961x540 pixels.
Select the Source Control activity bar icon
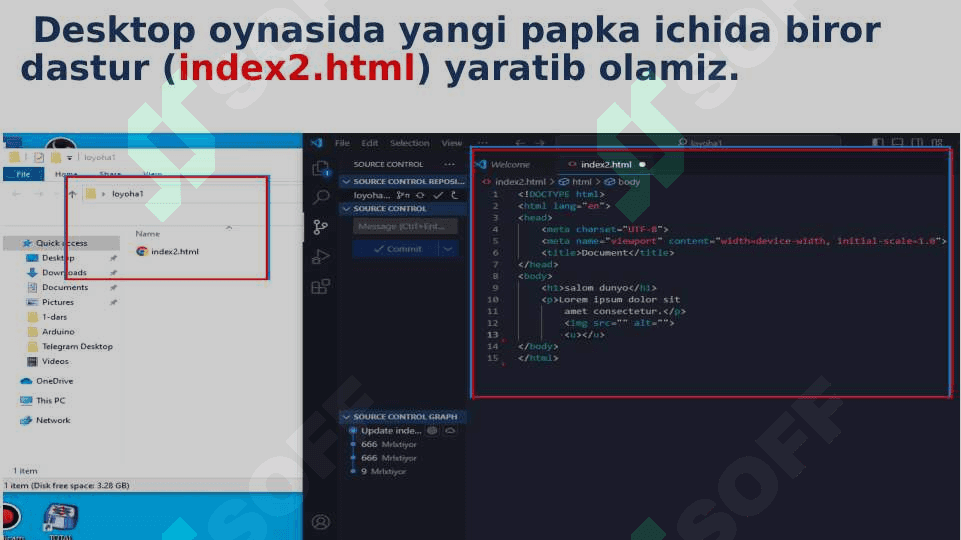pyautogui.click(x=321, y=227)
